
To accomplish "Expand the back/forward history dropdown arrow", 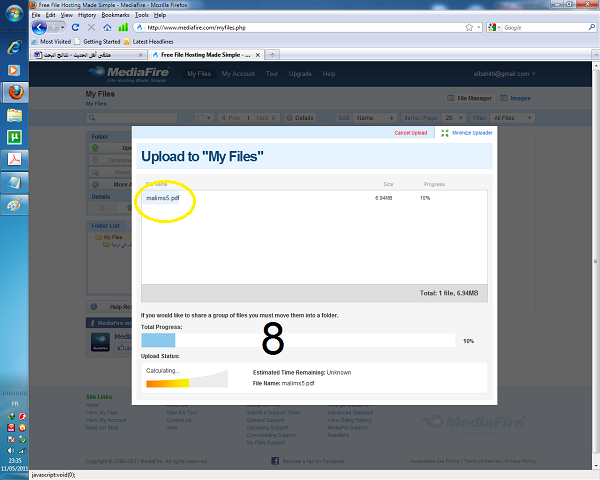I will [62, 28].
